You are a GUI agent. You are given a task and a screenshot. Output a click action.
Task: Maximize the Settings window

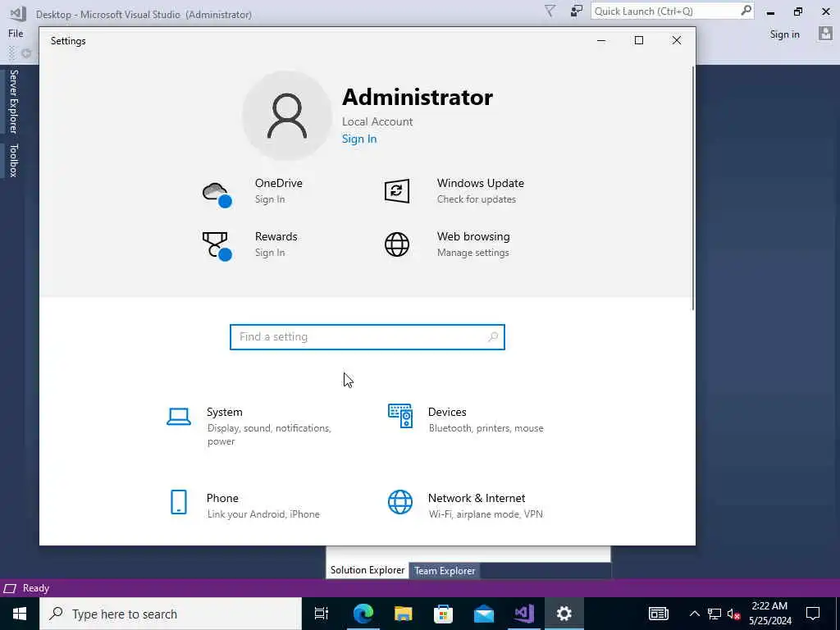(x=638, y=41)
